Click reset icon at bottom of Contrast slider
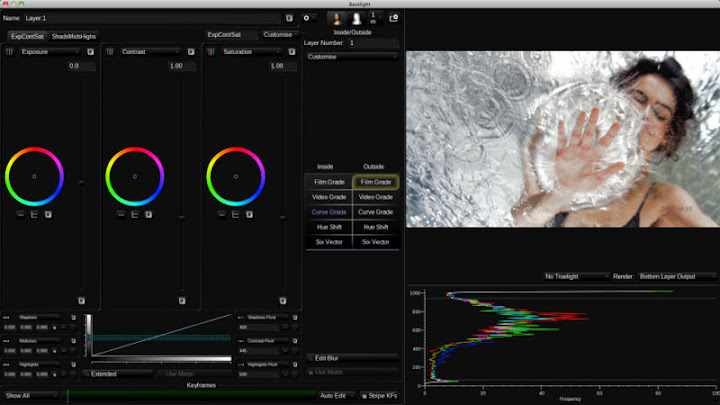The height and width of the screenshot is (405, 720). pos(182,301)
